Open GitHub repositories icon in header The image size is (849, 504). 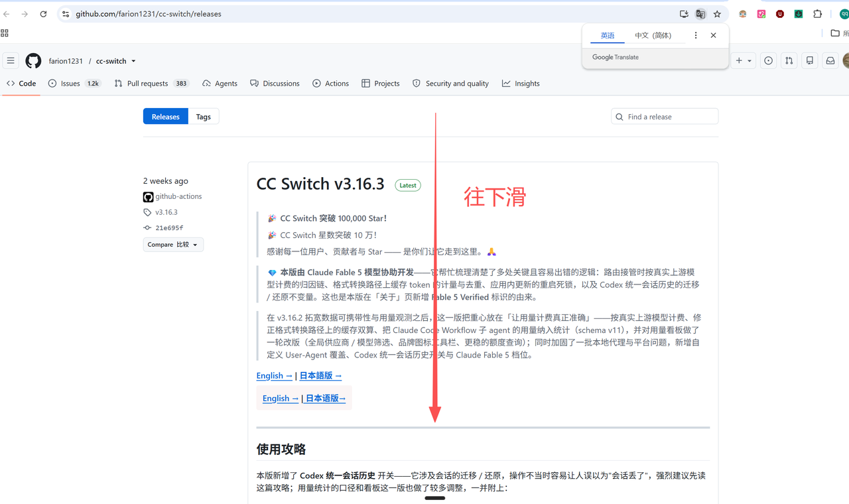pos(809,61)
